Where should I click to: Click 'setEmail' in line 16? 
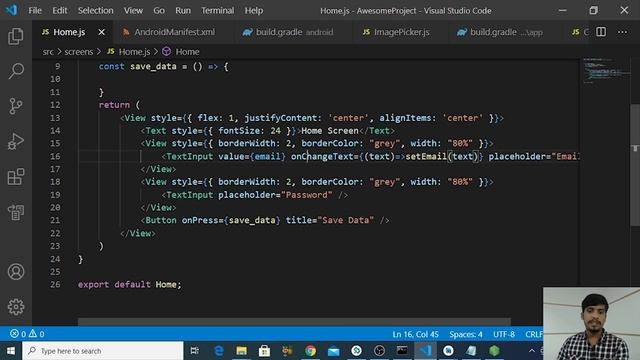[426, 156]
